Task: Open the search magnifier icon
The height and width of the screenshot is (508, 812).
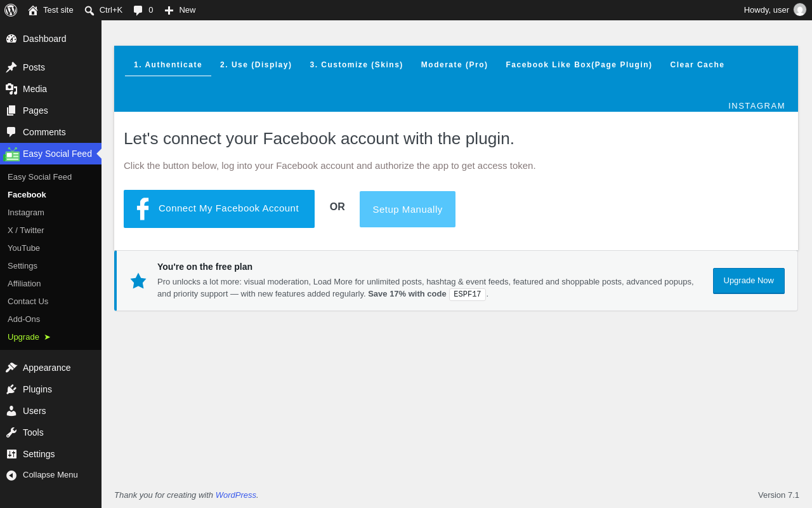Action: (x=89, y=10)
